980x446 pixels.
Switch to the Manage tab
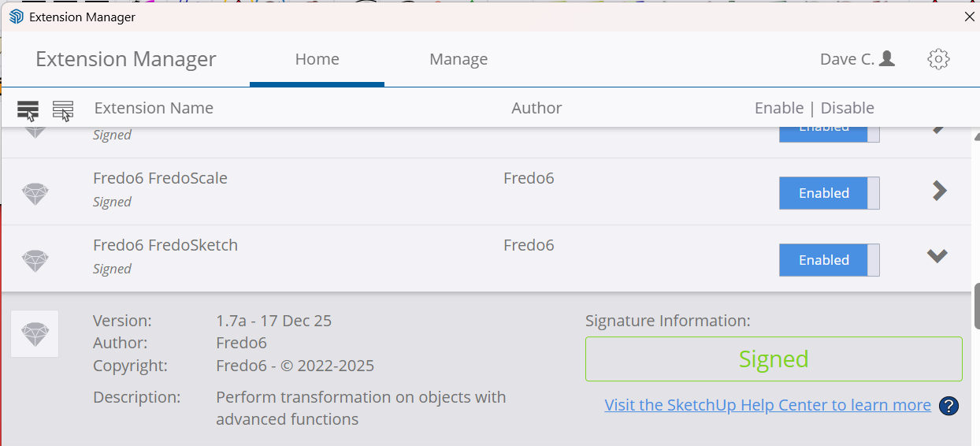pyautogui.click(x=458, y=59)
